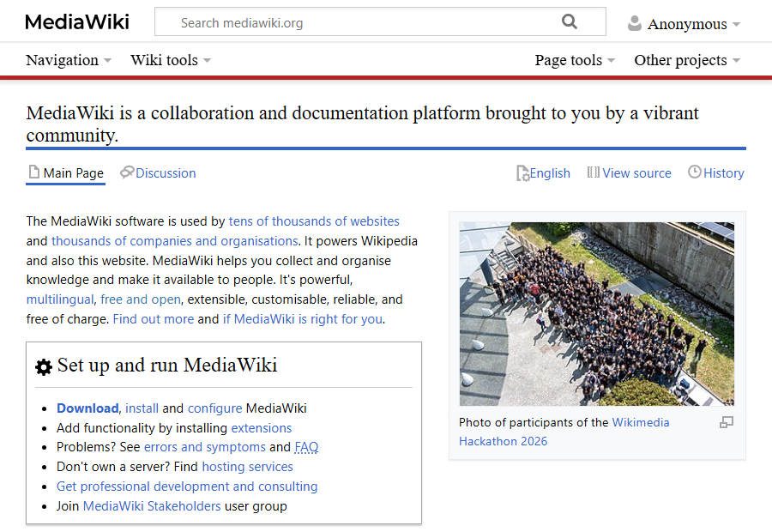Click the page title heading about vibrant community
Viewport: 772px width, 532px height.
tap(362, 124)
